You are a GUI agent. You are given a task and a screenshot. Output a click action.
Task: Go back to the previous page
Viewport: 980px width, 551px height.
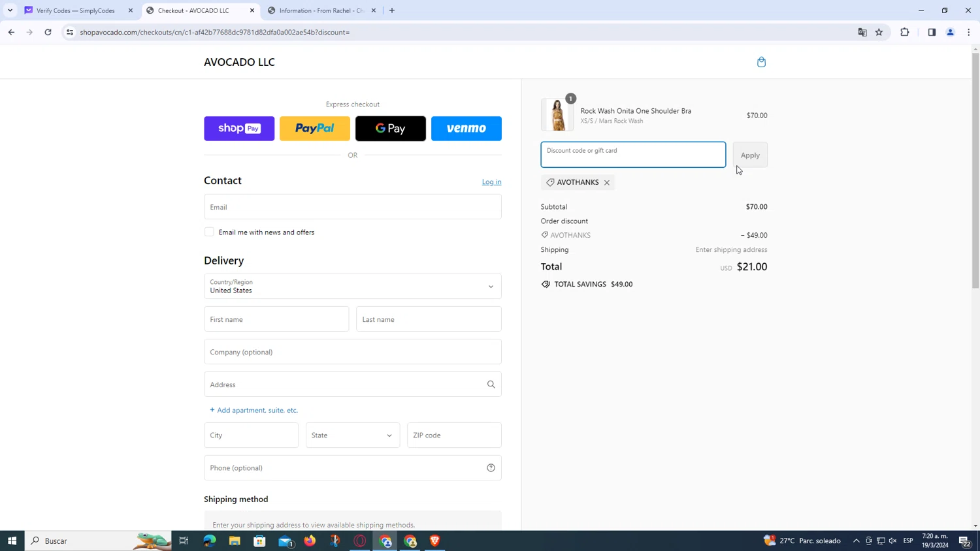point(11,32)
